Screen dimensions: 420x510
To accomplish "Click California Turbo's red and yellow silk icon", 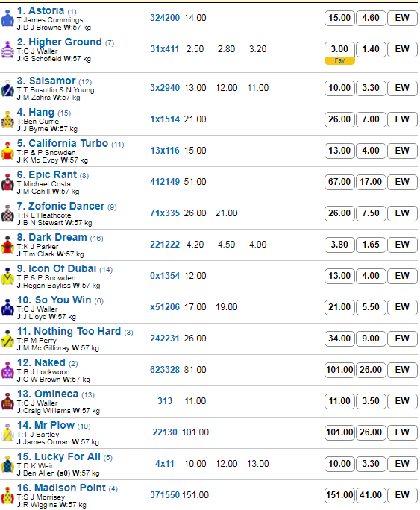I will point(7,151).
